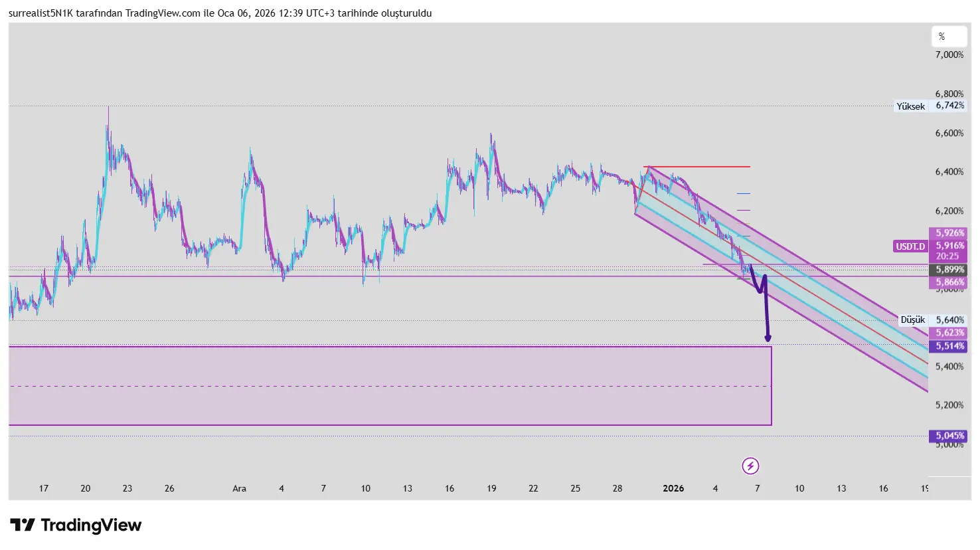The height and width of the screenshot is (550, 980).
Task: Click the 28 date label
Action: (617, 489)
